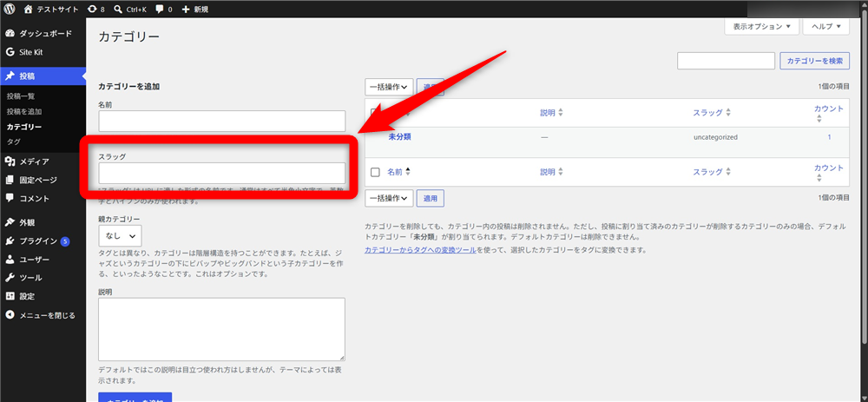Click the ツール wrench icon
The height and width of the screenshot is (402, 868).
click(10, 278)
